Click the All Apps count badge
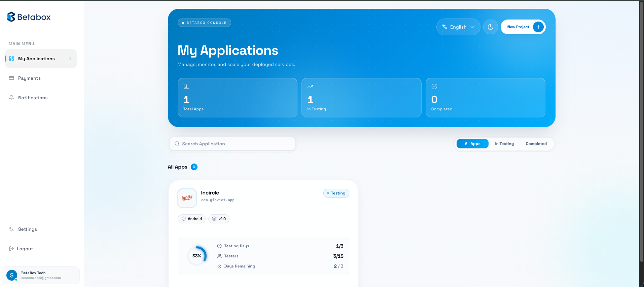The height and width of the screenshot is (287, 644). point(194,167)
